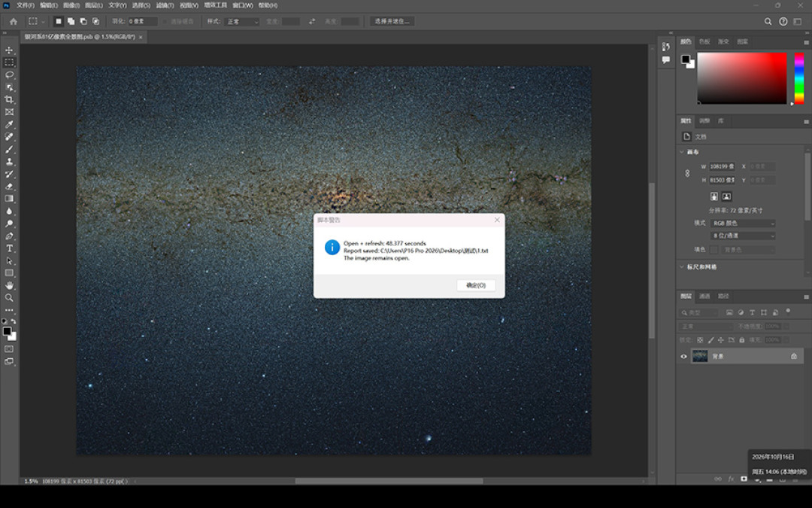Enable the subtract from selection mode
812x508 pixels.
tap(83, 22)
